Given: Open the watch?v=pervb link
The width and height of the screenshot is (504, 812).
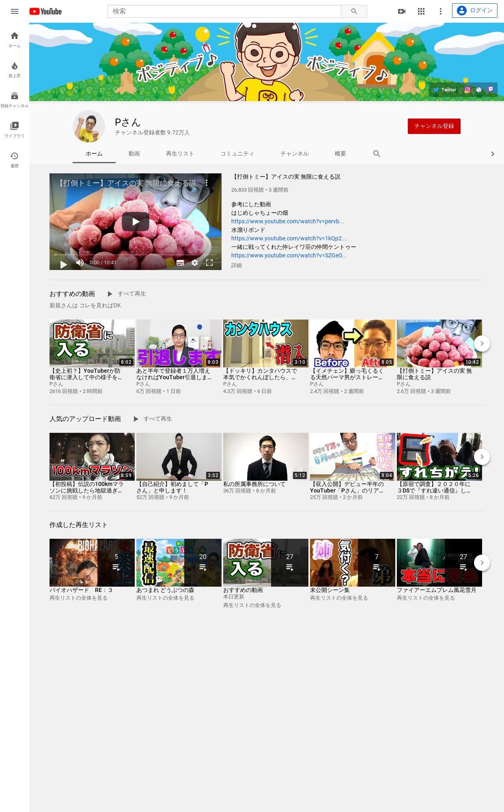Looking at the screenshot, I should [288, 221].
